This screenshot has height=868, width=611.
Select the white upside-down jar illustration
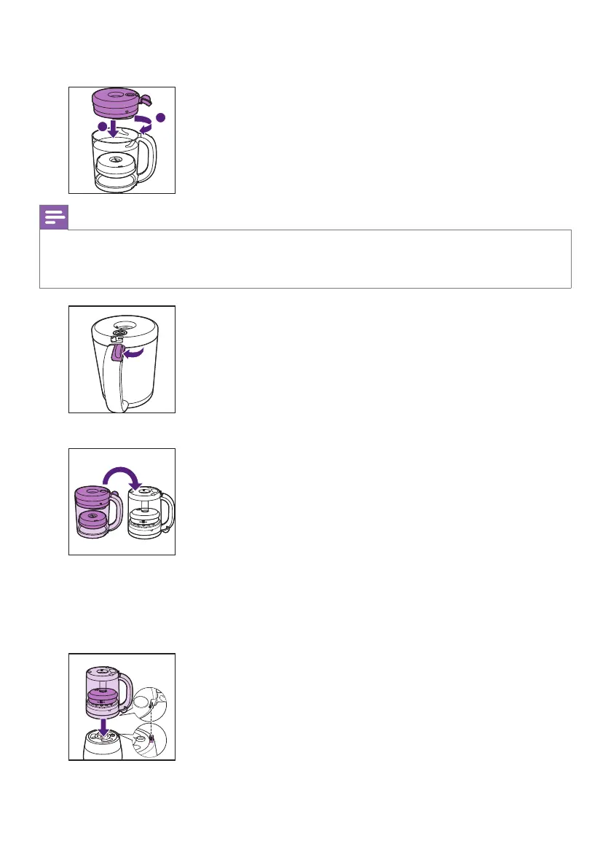[151, 513]
